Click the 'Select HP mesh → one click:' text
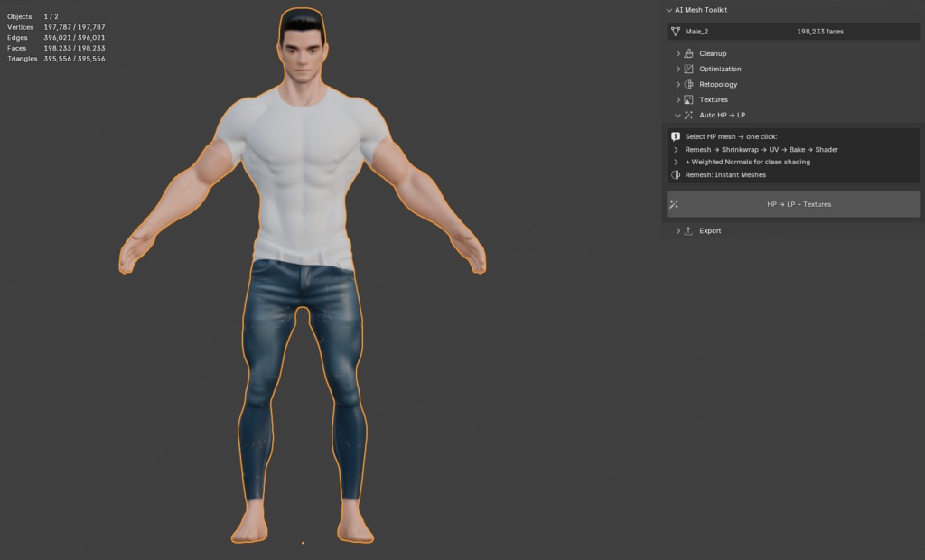This screenshot has height=560, width=925. coord(731,136)
